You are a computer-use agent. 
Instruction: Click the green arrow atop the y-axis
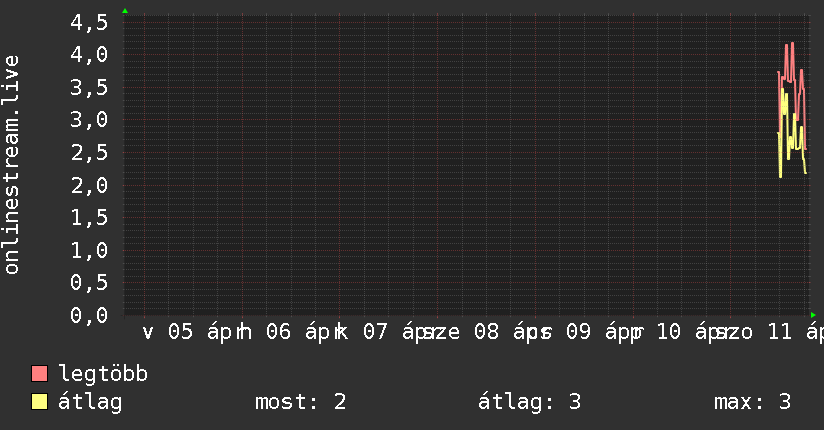[x=125, y=11]
